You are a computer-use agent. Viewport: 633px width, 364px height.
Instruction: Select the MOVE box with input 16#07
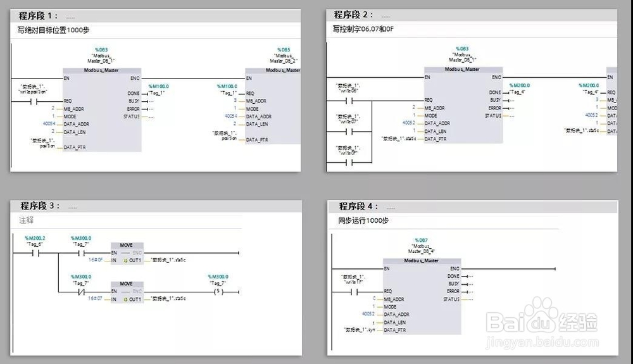[x=127, y=292]
